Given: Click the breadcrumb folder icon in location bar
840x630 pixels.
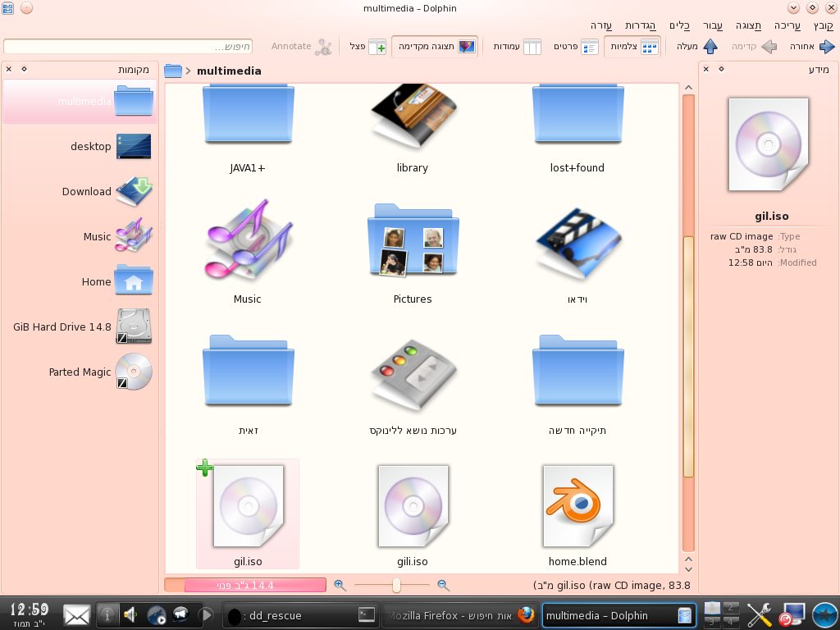Looking at the screenshot, I should point(173,71).
